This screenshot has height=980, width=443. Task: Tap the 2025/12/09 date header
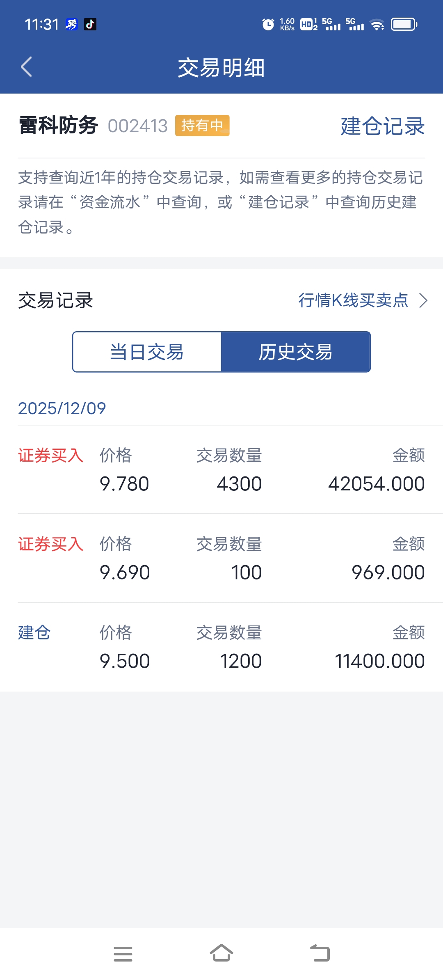(62, 408)
